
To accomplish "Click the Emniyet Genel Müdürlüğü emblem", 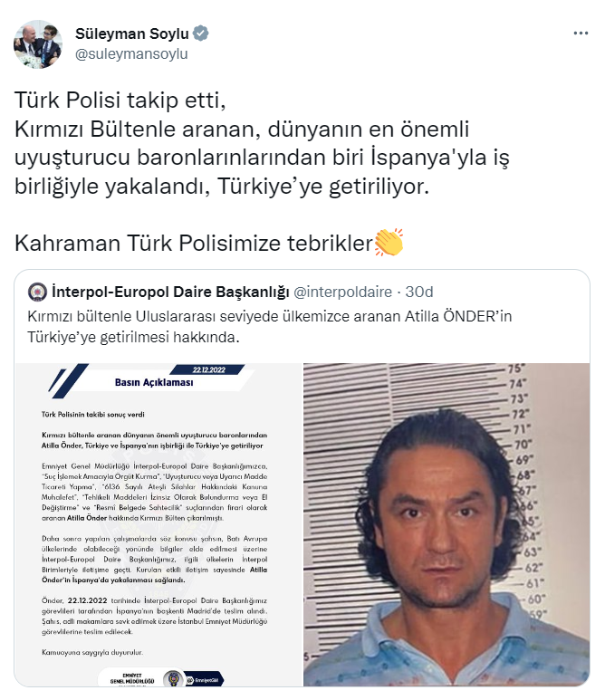I will point(173,678).
